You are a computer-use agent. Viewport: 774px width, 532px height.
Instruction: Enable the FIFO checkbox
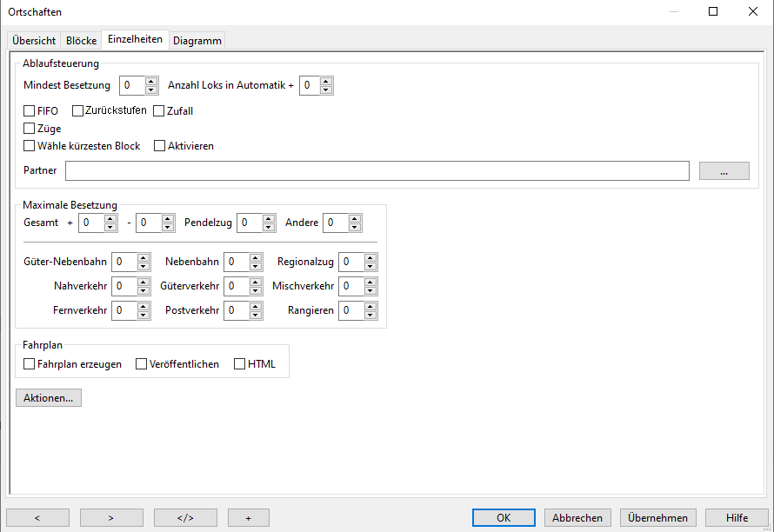[x=30, y=111]
